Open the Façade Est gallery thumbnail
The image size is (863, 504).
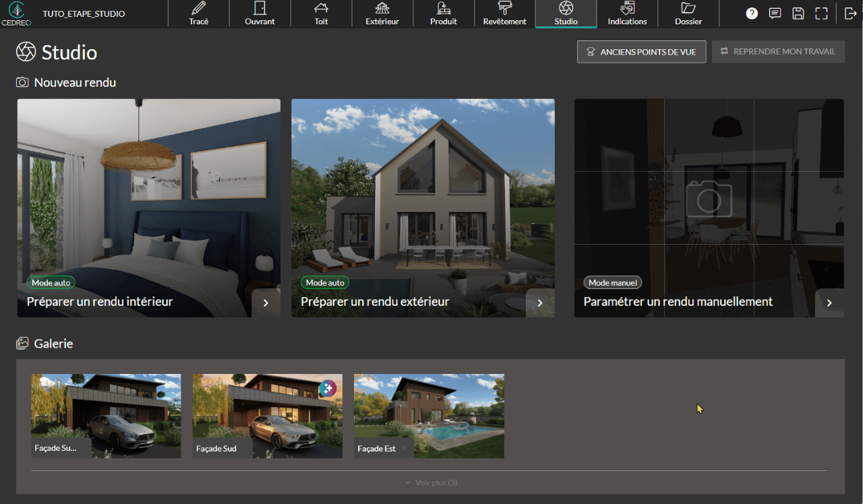429,416
